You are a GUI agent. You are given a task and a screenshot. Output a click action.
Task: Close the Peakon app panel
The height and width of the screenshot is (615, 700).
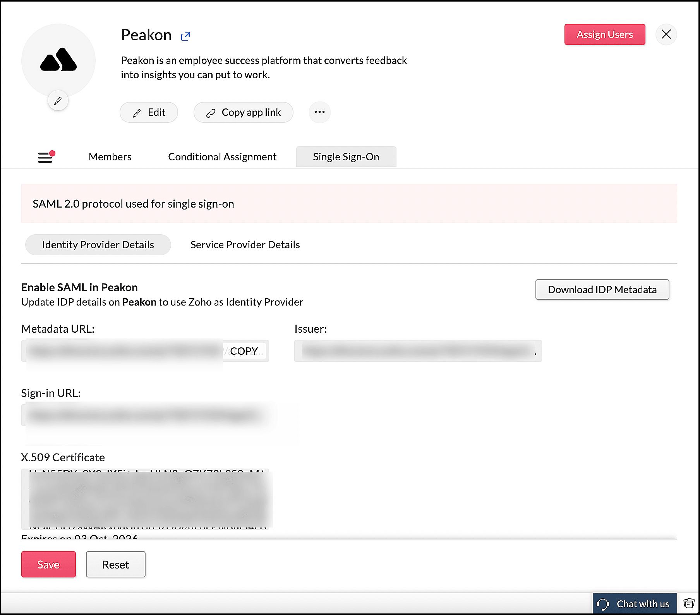tap(666, 34)
